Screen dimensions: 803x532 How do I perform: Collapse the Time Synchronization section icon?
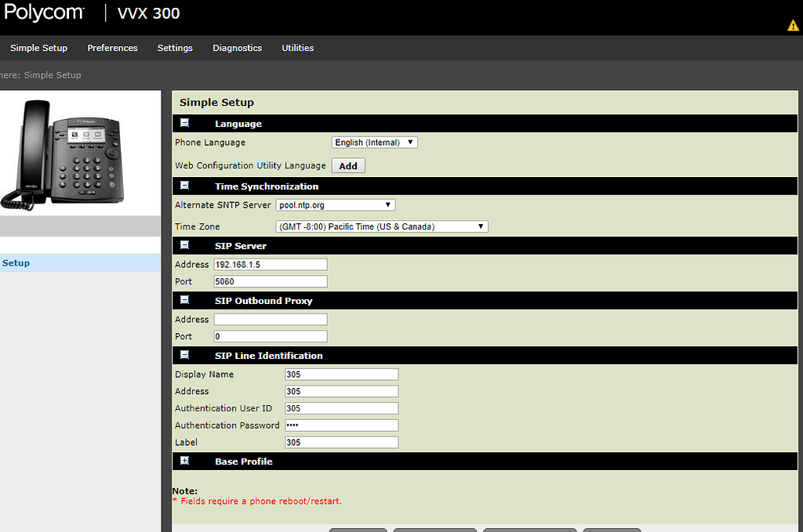coord(184,186)
